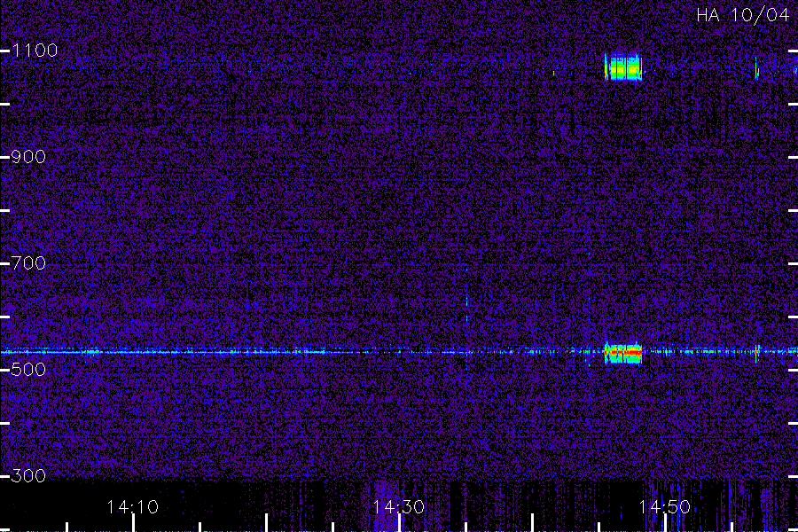Click the 14:10 time axis label
Viewport: 798px width, 532px height.
pyautogui.click(x=133, y=507)
